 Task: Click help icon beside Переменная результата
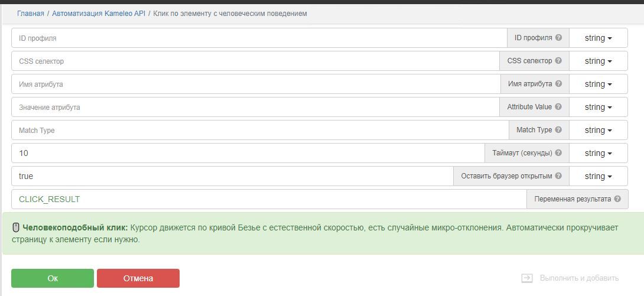click(617, 199)
